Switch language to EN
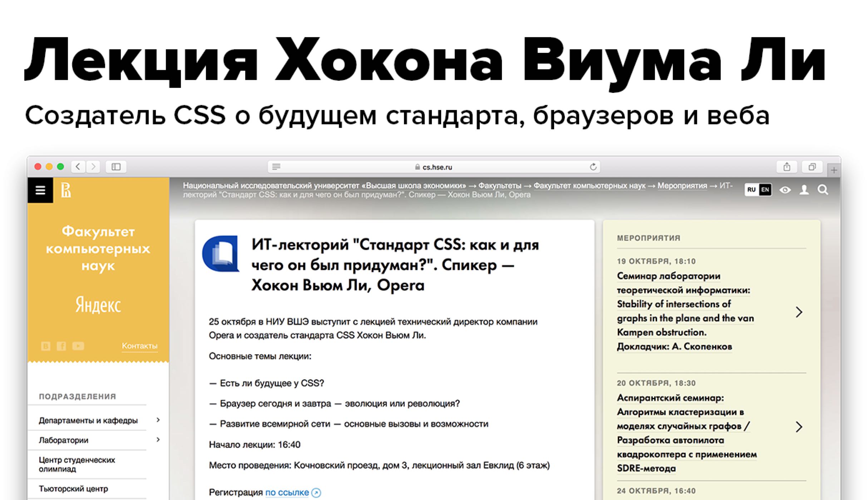The width and height of the screenshot is (868, 500). click(765, 190)
